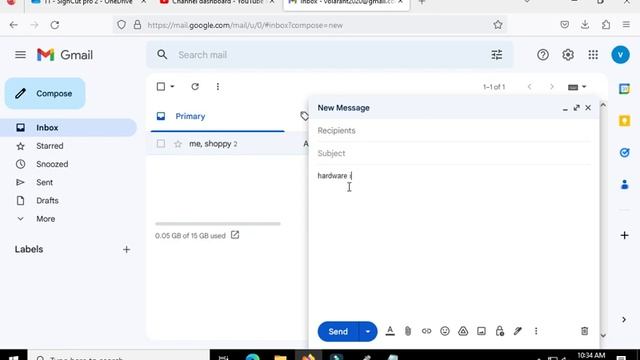640x360 pixels.
Task: Open Gmail settings gear
Action: [568, 55]
